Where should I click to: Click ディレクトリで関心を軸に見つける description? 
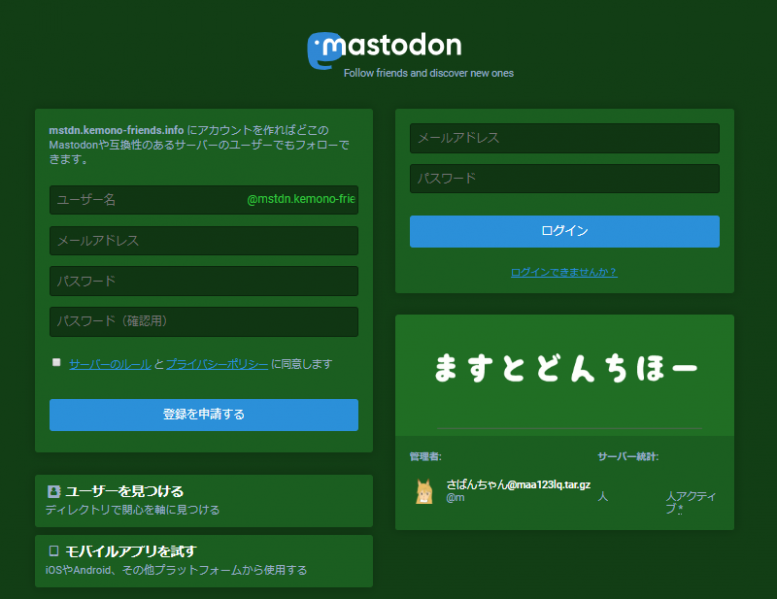(x=132, y=510)
